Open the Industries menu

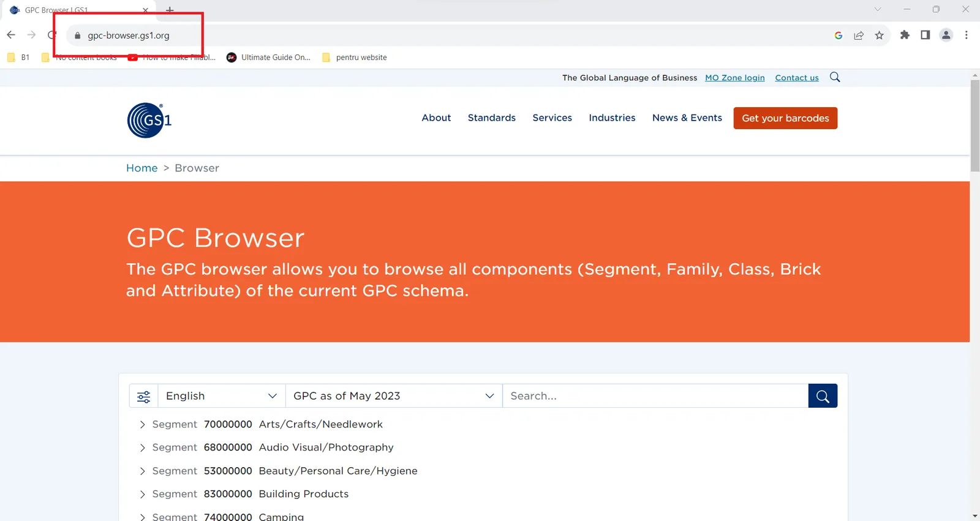[612, 118]
